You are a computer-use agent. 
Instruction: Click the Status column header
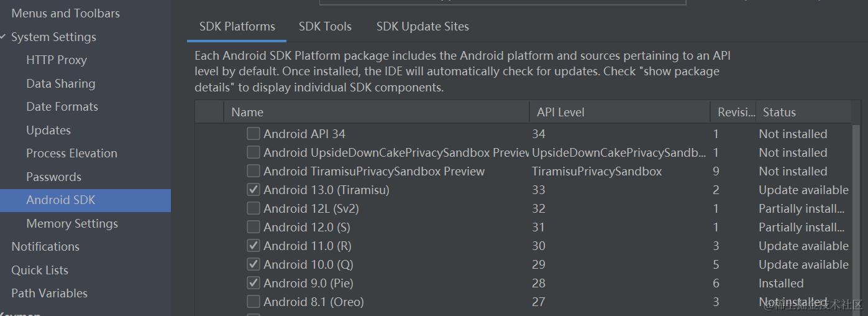pyautogui.click(x=779, y=113)
